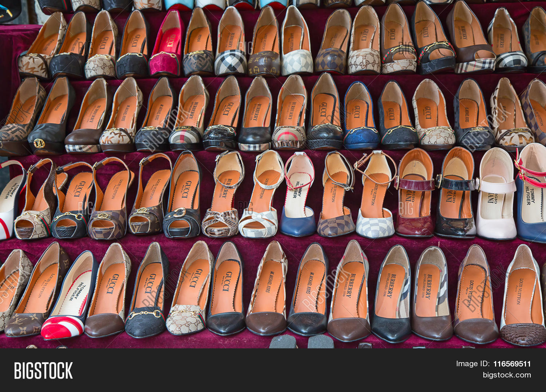
Task: Select the white Armani Mary Jane shoe
Action: pos(495,197)
